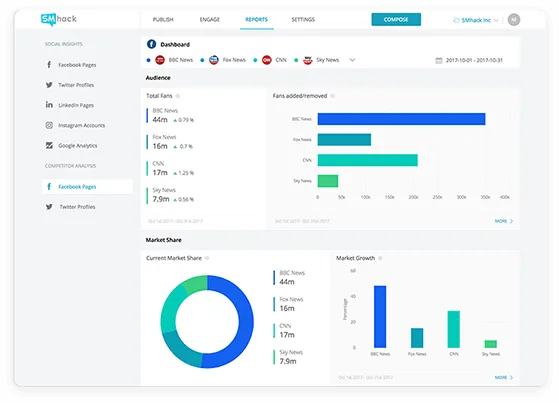Click BBC News 44m in market share legend
The image size is (559, 403).
pos(289,277)
